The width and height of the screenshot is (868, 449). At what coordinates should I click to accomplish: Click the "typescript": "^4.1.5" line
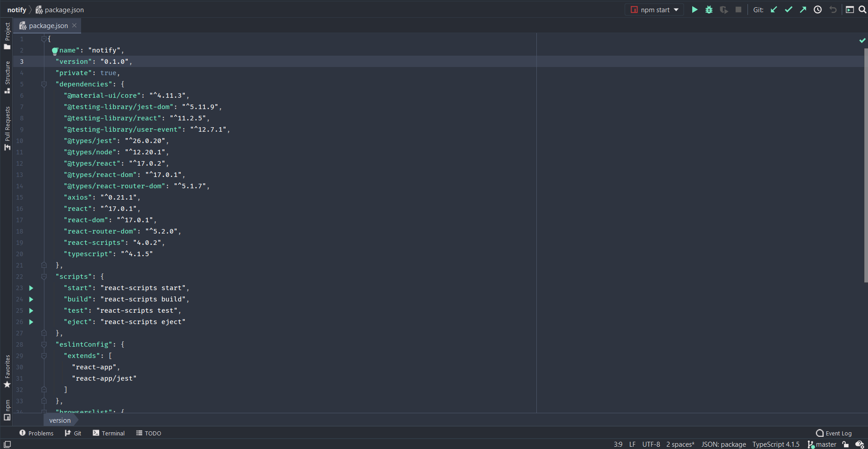[x=108, y=254]
